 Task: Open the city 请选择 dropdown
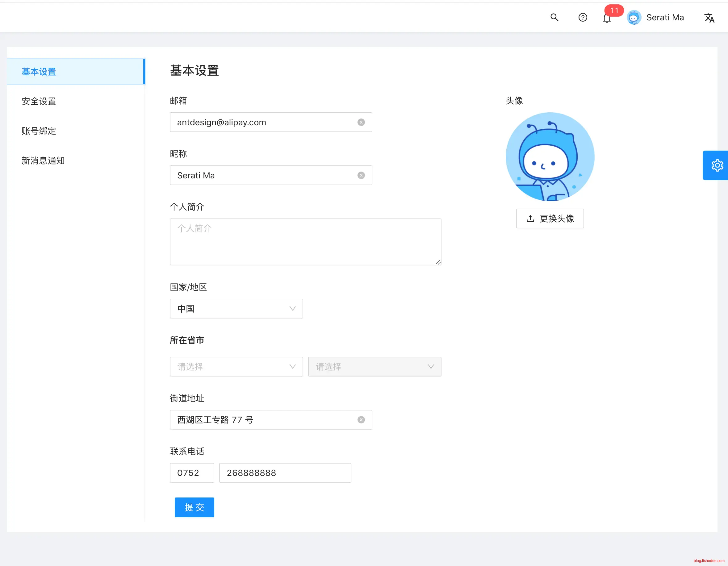click(374, 366)
